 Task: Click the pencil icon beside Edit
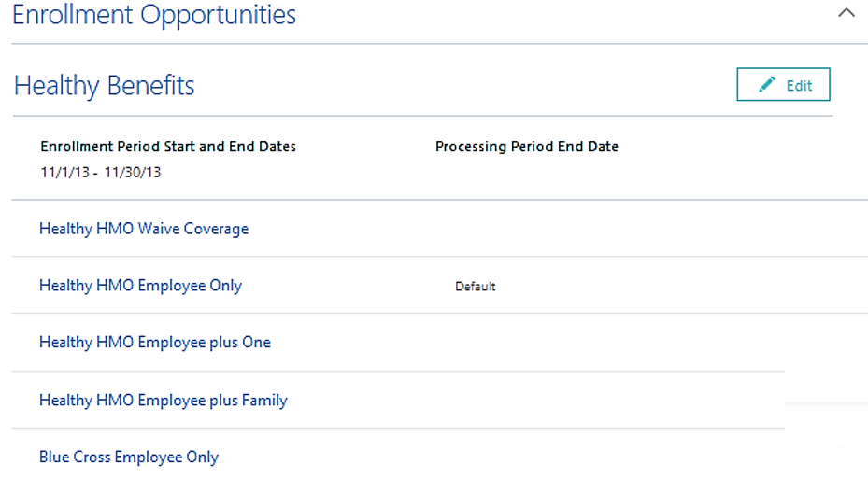tap(767, 85)
